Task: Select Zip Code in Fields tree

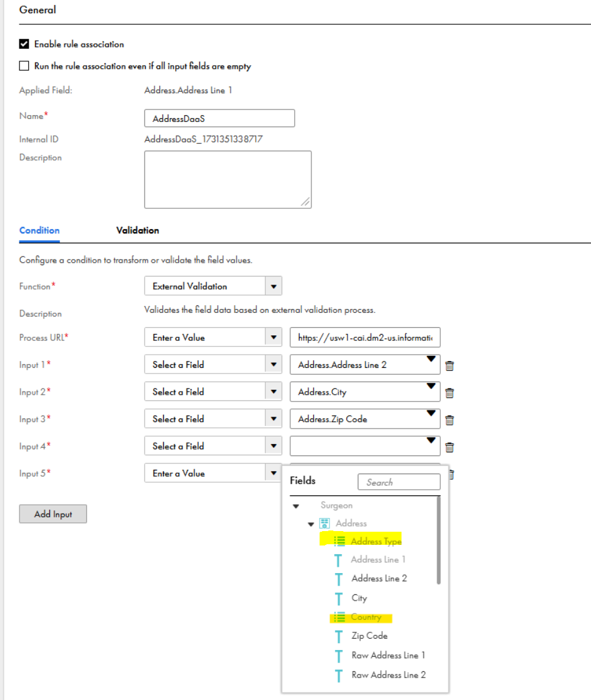Action: tap(369, 636)
